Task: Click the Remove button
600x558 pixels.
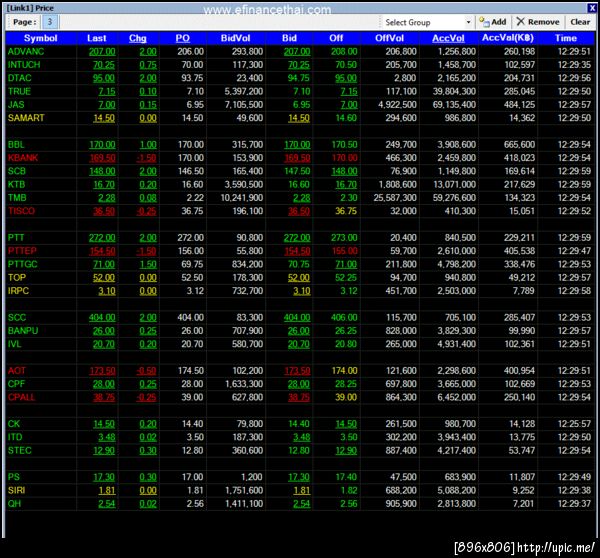Action: click(x=538, y=22)
